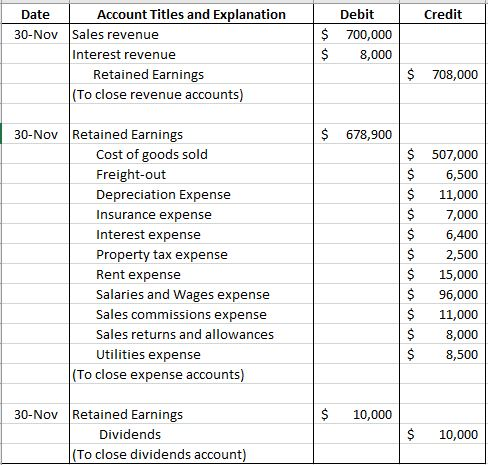
Task: Click the Sales revenue account cell
Action: coord(191,34)
